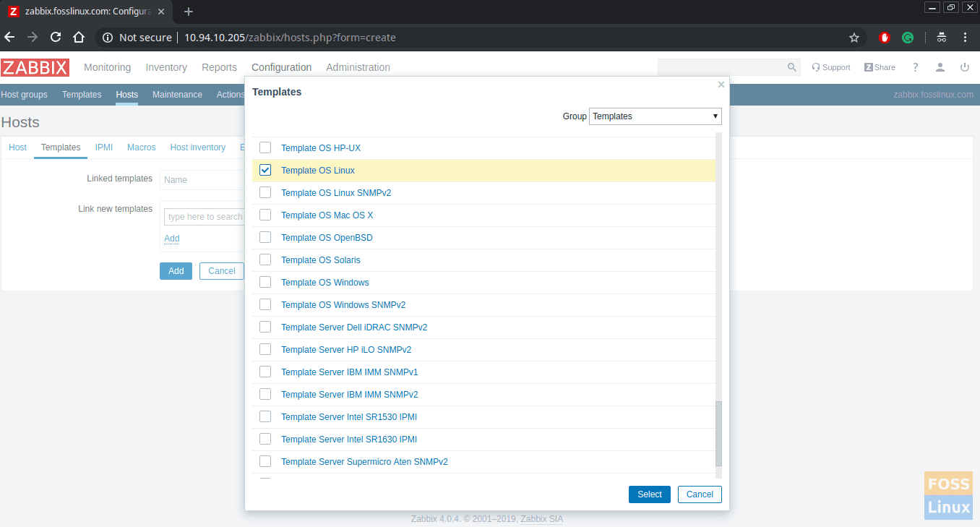Go to the Host groups submenu

(x=24, y=95)
